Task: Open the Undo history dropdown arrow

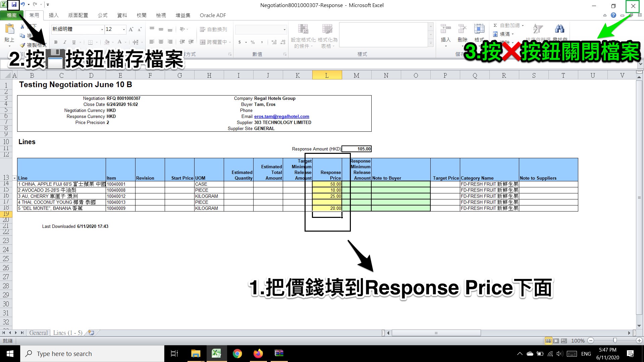Action: [x=29, y=5]
